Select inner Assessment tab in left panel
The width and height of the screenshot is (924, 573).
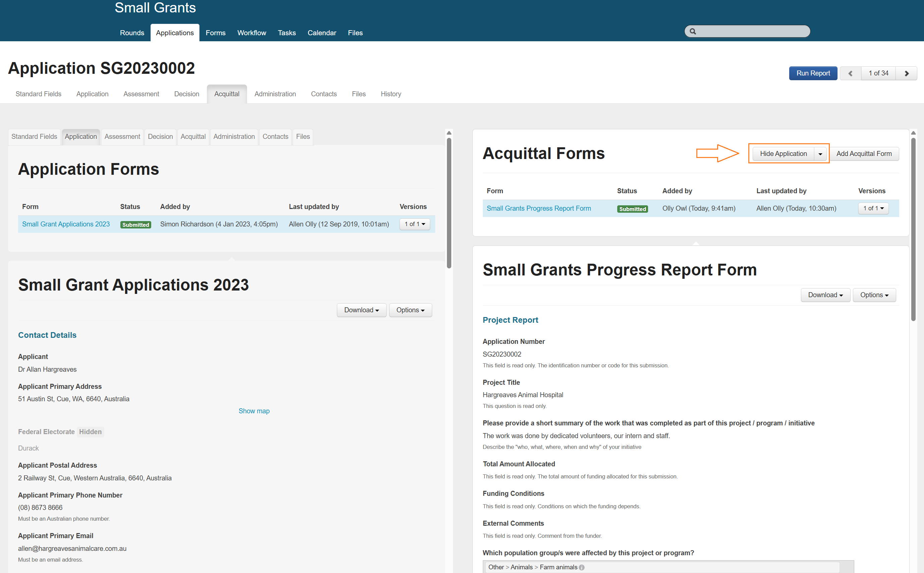(122, 137)
